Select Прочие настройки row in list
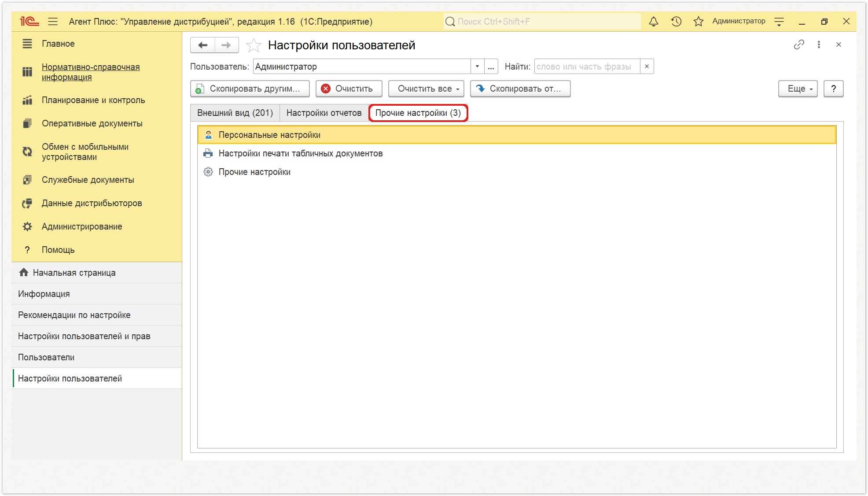Screen dimensions: 868x496 pyautogui.click(x=517, y=172)
